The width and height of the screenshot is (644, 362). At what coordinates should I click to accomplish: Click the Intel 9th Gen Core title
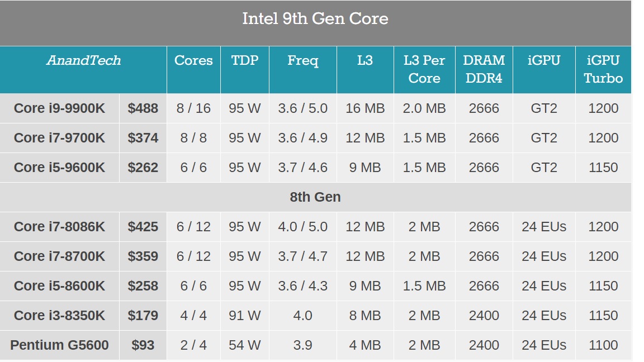click(x=315, y=18)
